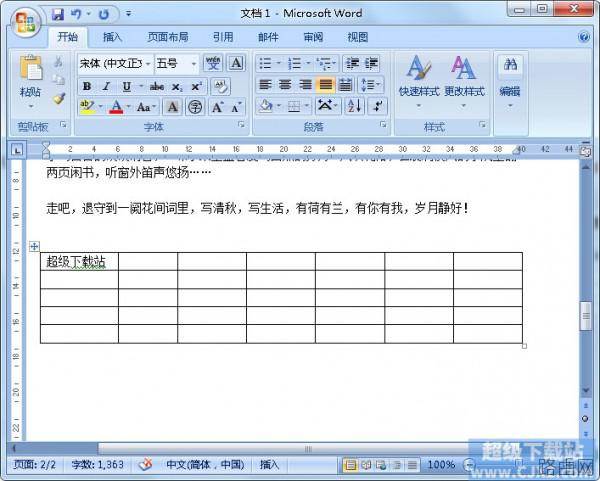Toggle strikethrough formatting

157,86
